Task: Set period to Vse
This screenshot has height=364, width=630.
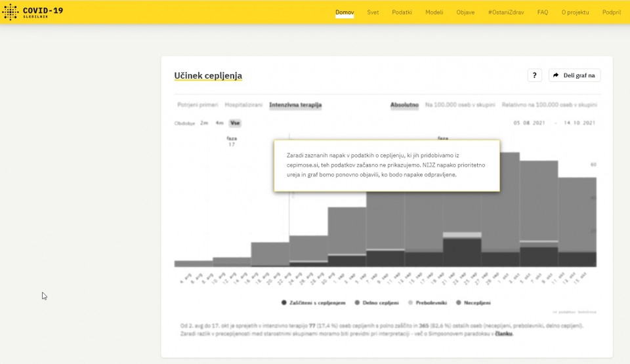Action: pos(235,123)
